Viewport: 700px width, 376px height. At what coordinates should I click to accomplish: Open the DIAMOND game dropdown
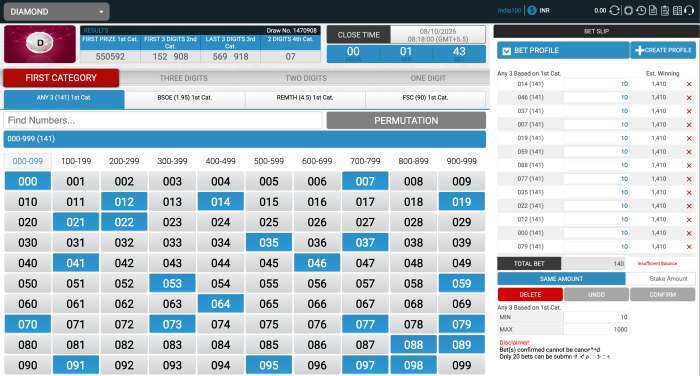pyautogui.click(x=56, y=12)
